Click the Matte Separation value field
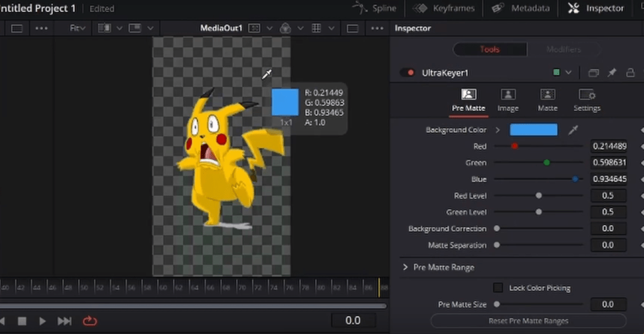 pyautogui.click(x=609, y=245)
